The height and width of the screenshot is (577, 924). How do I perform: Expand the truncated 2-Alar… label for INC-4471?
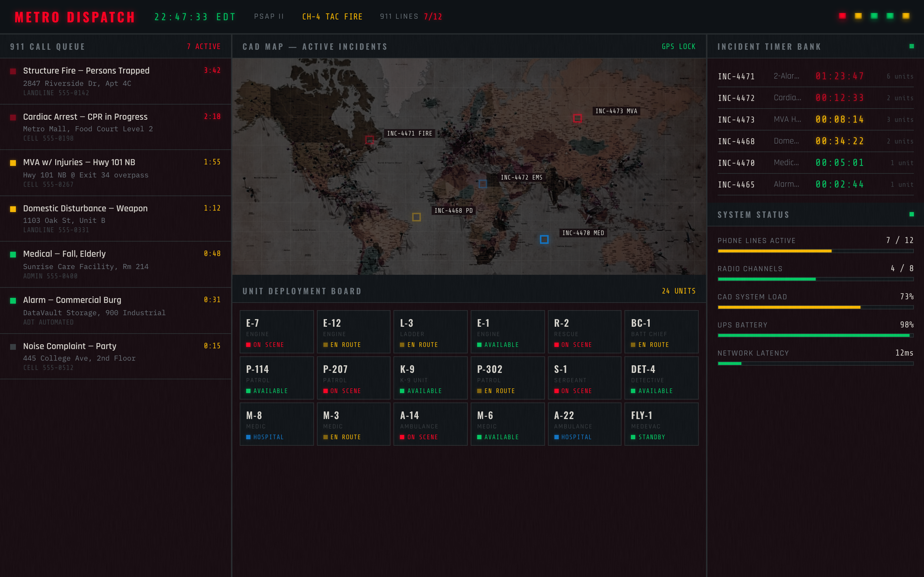click(x=787, y=76)
